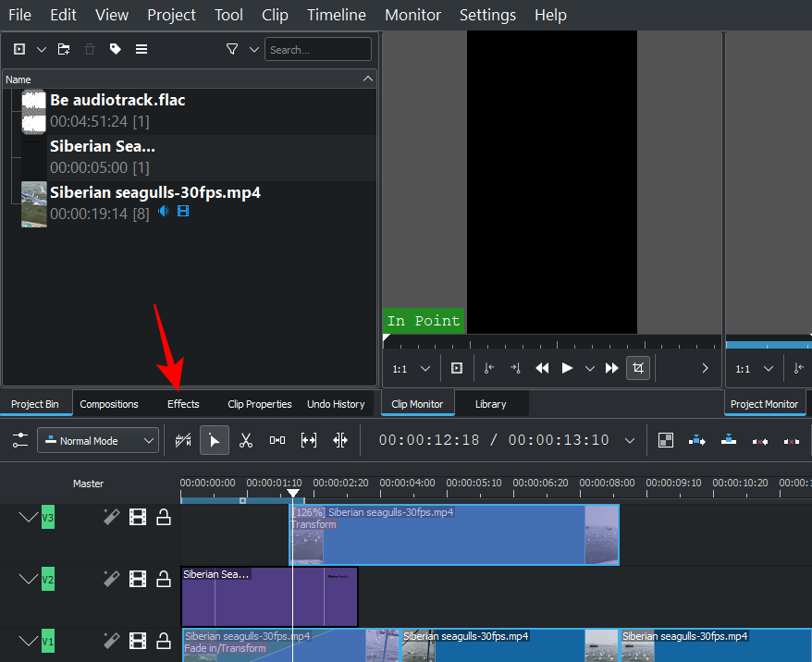
Task: Click the audio speaker icon on seagulls clip
Action: click(164, 211)
